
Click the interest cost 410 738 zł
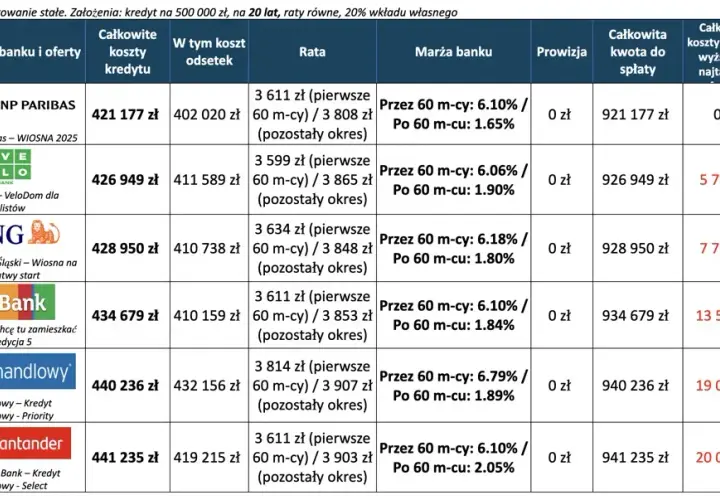click(207, 248)
